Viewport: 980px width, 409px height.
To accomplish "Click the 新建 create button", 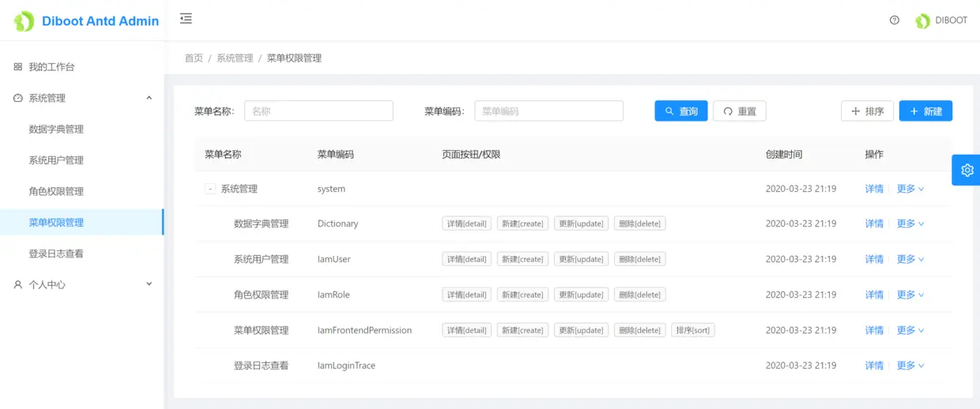I will (925, 111).
